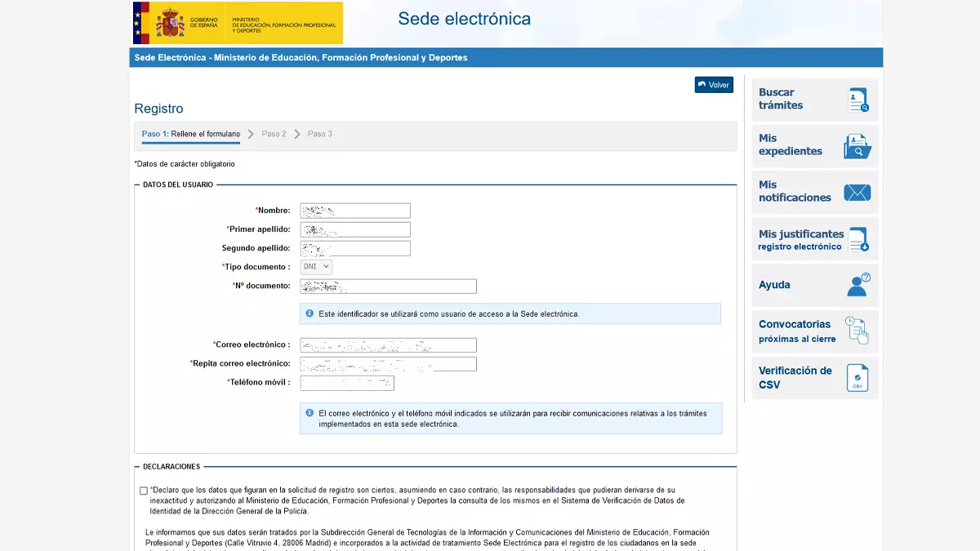
Task: Click the Volver button
Action: tap(714, 85)
